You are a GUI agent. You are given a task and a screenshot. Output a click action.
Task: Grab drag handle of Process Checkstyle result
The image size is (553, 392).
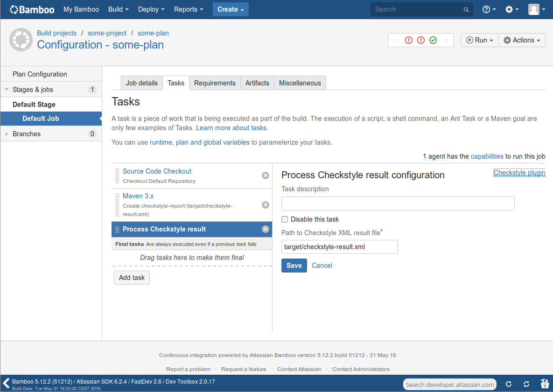click(x=118, y=229)
